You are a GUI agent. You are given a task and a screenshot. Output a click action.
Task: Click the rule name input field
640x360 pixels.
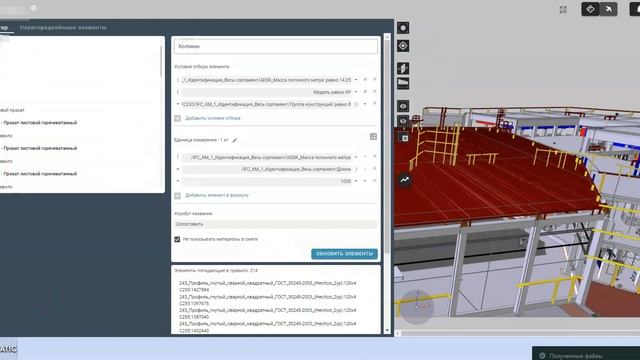(x=276, y=46)
